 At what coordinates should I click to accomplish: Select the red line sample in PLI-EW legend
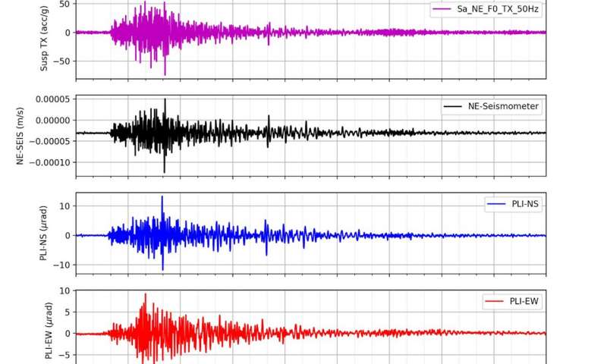click(492, 302)
